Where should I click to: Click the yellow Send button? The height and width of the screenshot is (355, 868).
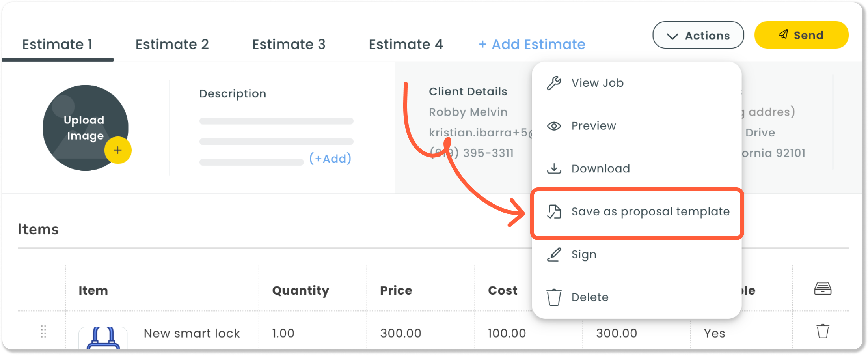coord(801,35)
